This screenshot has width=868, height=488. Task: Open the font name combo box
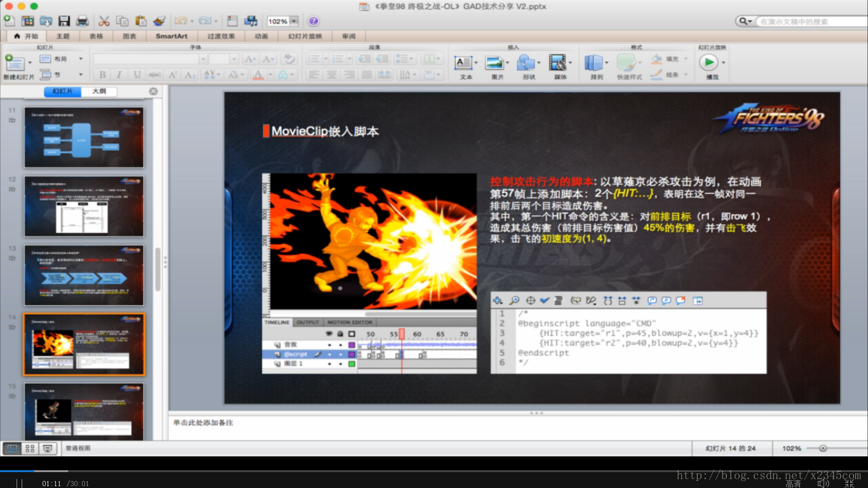pyautogui.click(x=151, y=59)
